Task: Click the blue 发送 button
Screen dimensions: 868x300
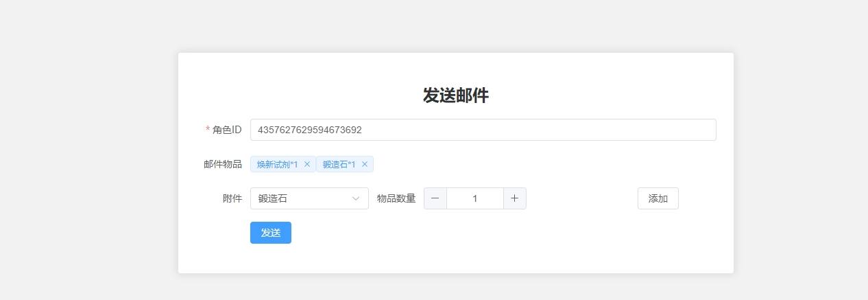Action: tap(271, 233)
